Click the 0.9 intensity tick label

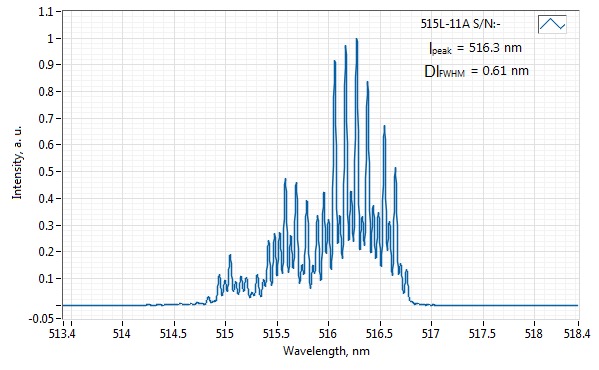47,65
